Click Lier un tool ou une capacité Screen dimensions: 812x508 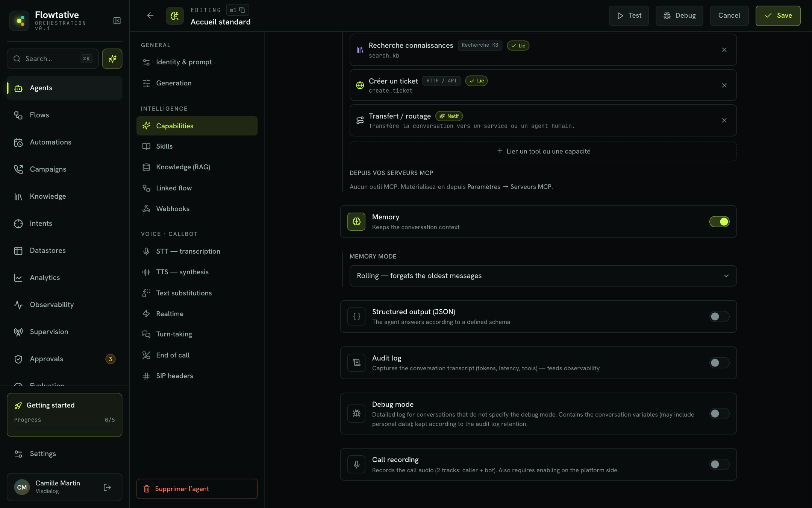pos(543,151)
